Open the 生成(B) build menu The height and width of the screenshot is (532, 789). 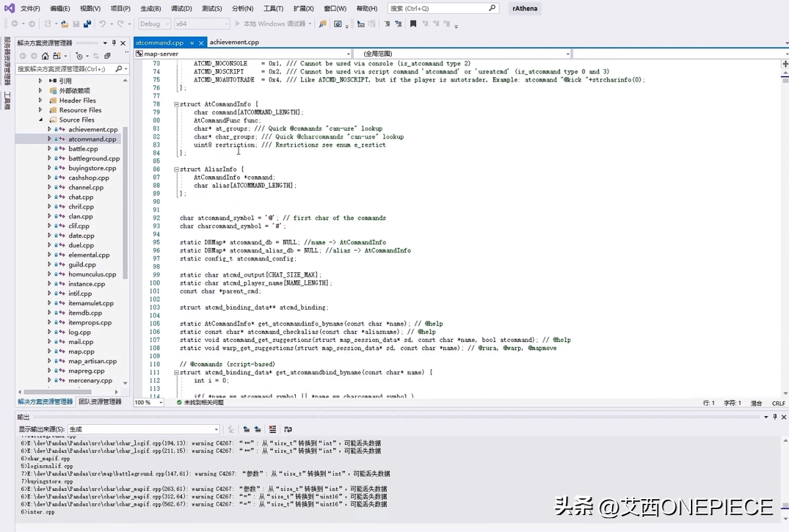[x=151, y=9]
